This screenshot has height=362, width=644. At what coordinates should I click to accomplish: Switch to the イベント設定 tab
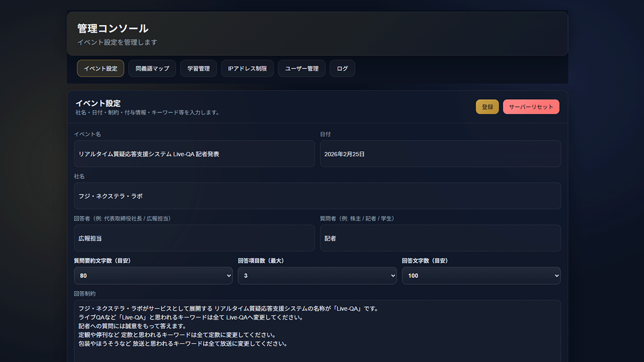[100, 68]
